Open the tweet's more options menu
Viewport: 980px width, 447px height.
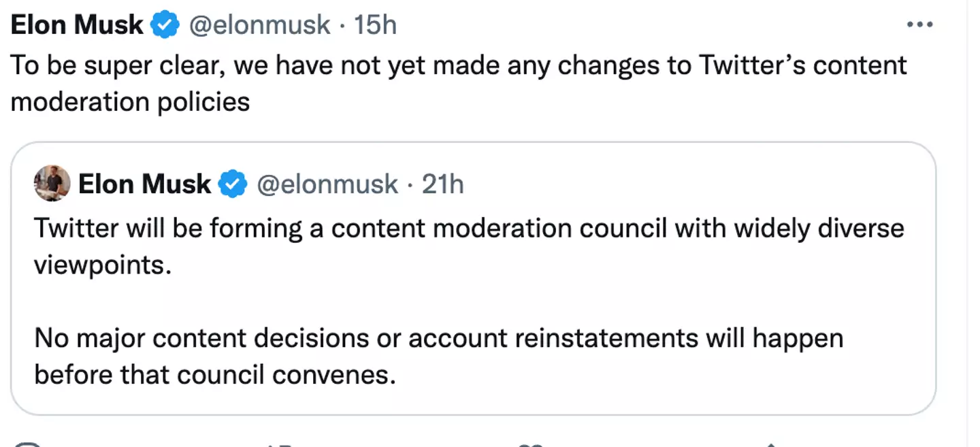[919, 25]
